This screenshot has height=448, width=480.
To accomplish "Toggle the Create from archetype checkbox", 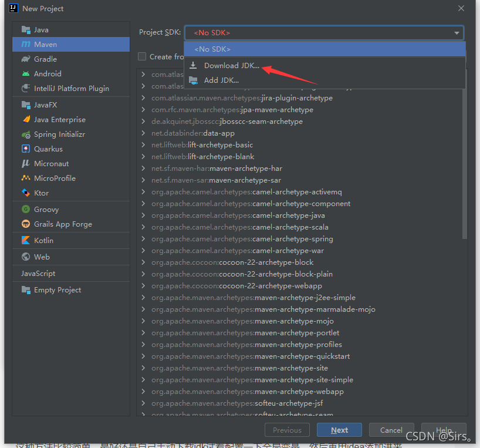I will click(x=142, y=56).
